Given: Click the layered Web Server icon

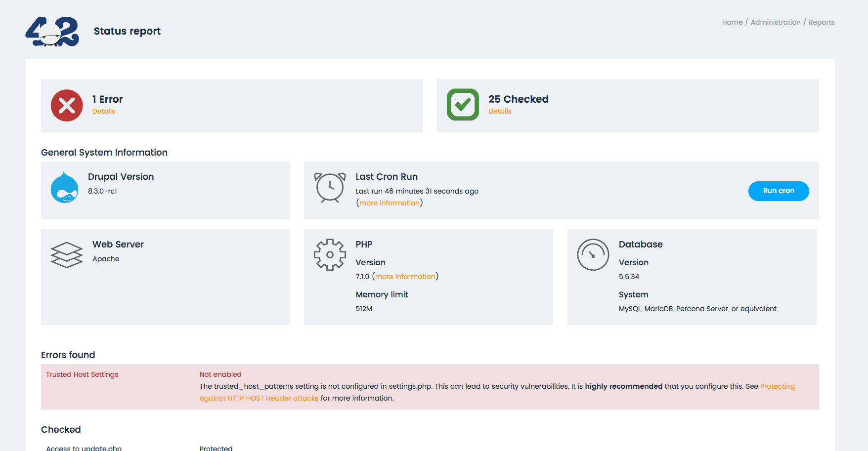Looking at the screenshot, I should click(x=66, y=254).
